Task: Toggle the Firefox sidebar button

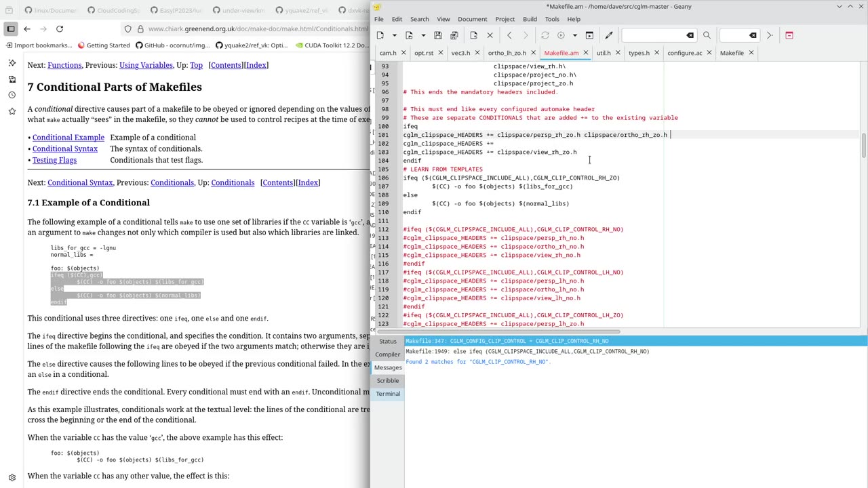Action: point(11,29)
